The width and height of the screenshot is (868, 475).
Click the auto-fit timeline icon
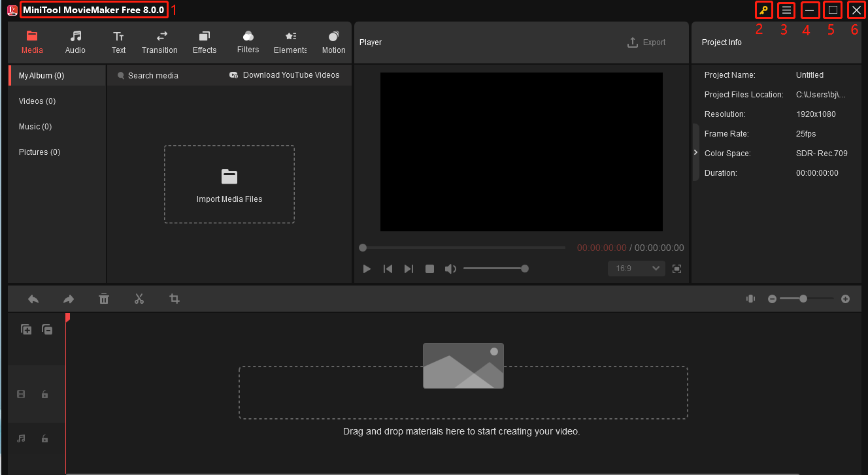click(x=751, y=299)
